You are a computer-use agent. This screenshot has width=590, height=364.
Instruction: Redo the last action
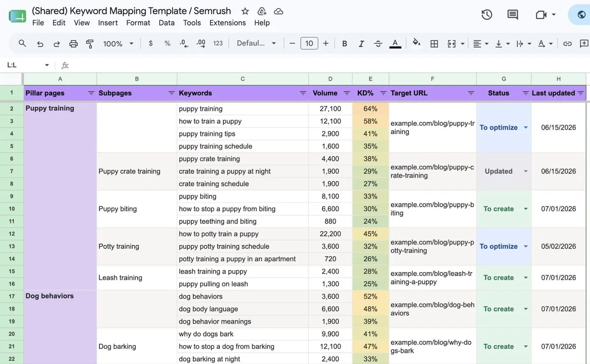coord(57,44)
